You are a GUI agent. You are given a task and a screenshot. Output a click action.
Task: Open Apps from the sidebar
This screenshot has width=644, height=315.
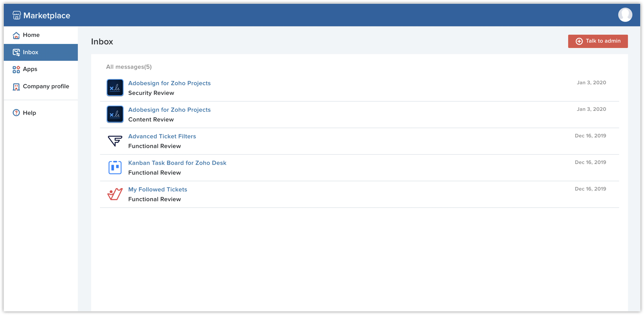[41, 69]
